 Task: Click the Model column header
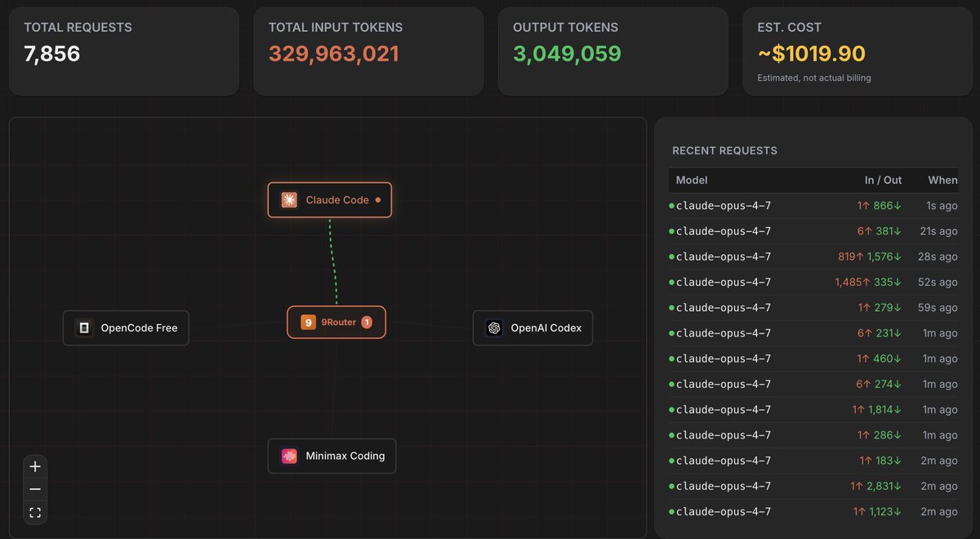(692, 180)
